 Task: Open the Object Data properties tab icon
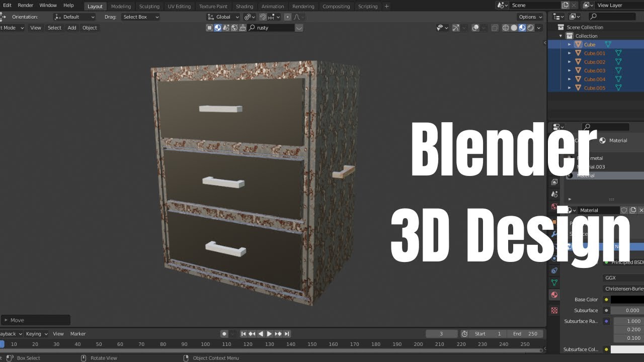[554, 283]
